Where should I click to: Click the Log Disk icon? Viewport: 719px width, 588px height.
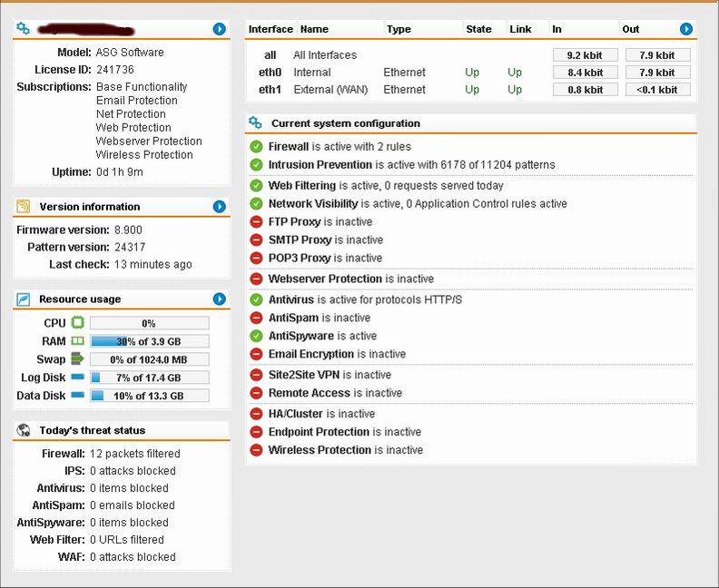point(77,377)
